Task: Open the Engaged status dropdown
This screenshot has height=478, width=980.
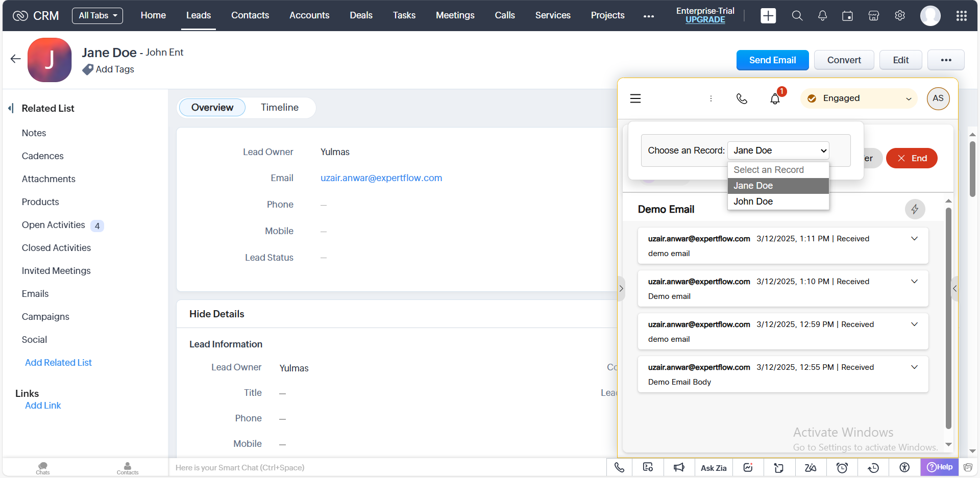Action: click(x=859, y=98)
